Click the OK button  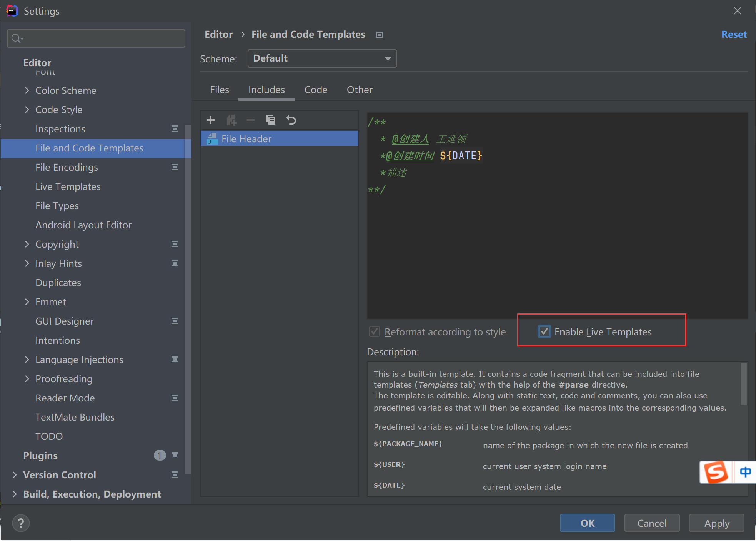[587, 523]
